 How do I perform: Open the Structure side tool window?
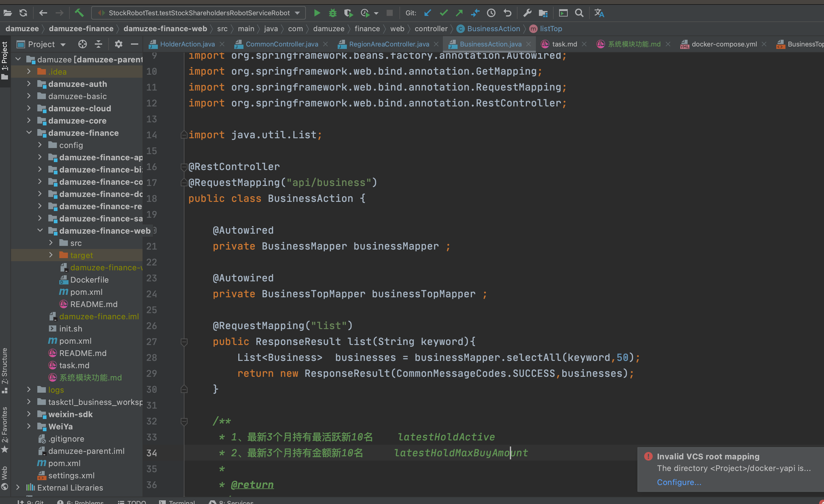coord(5,370)
